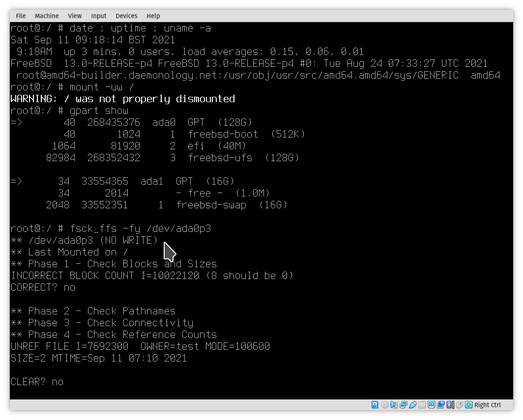Open the File menu

click(x=21, y=16)
